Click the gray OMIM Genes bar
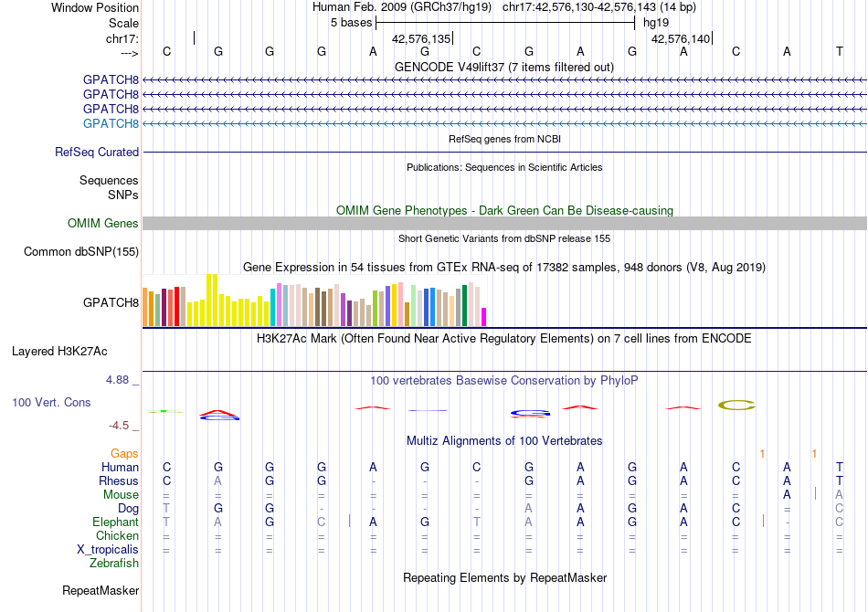This screenshot has width=868, height=612. tap(504, 224)
